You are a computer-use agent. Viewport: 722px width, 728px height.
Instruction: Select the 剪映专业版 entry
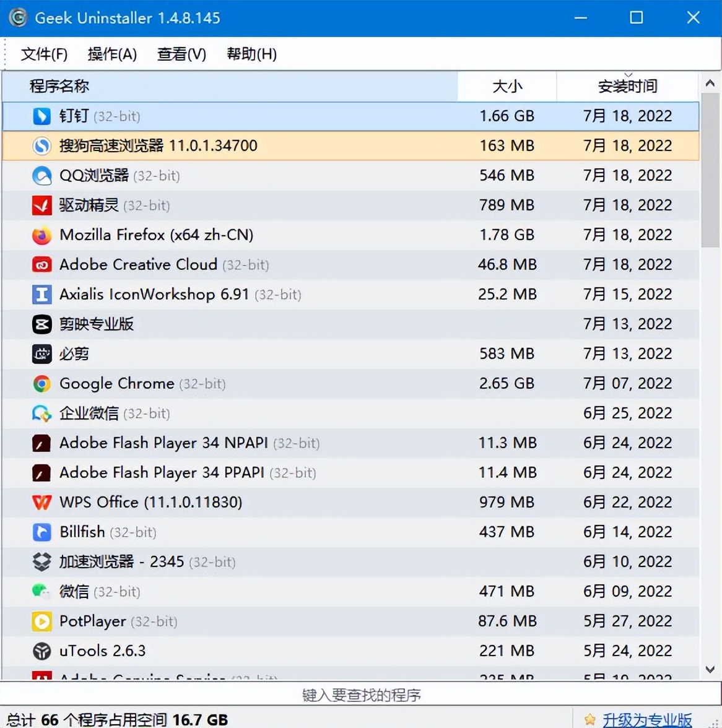pyautogui.click(x=97, y=324)
